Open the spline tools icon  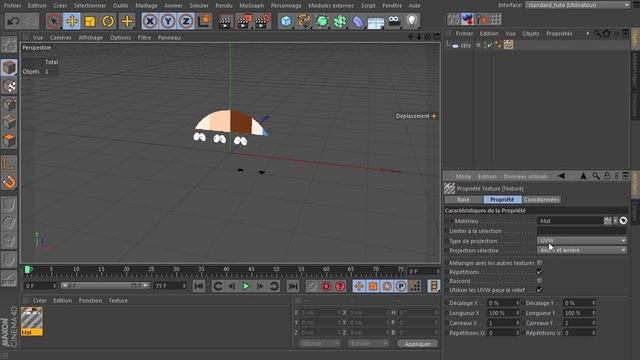click(304, 21)
